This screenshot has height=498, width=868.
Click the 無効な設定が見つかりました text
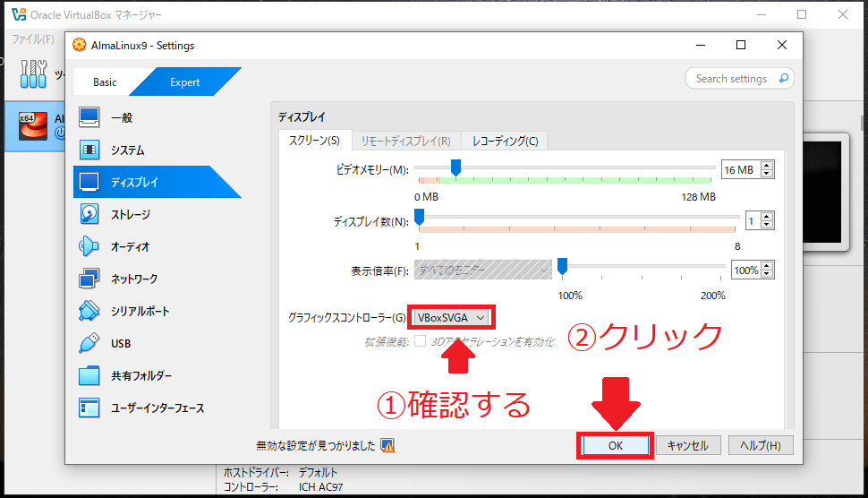point(316,445)
